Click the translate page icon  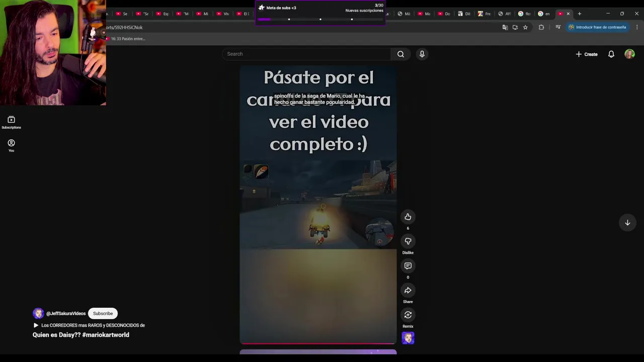coord(505,27)
